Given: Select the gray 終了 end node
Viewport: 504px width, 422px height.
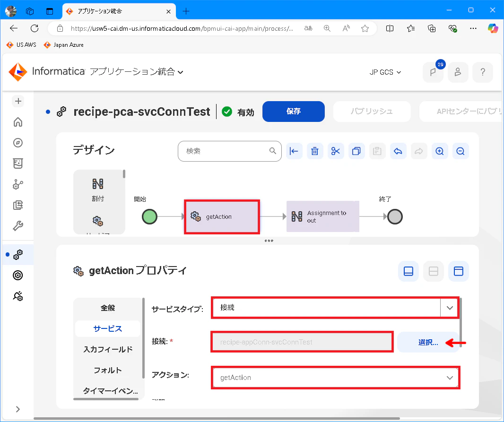Looking at the screenshot, I should [x=395, y=216].
